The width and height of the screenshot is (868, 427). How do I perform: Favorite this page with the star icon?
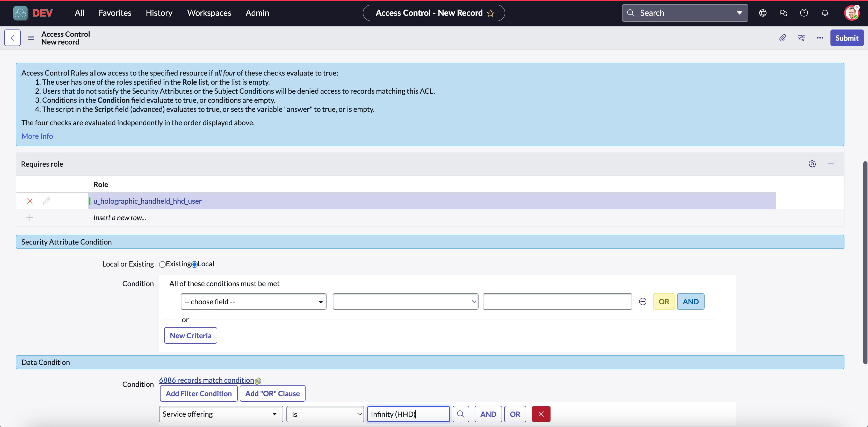point(491,13)
